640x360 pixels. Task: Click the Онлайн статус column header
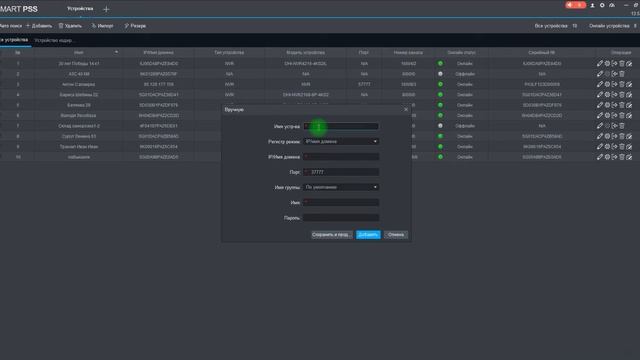click(461, 53)
